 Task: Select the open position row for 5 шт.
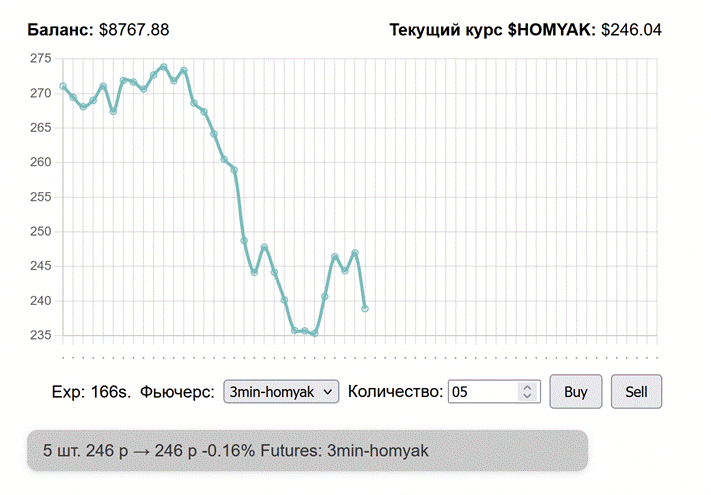pyautogui.click(x=307, y=451)
